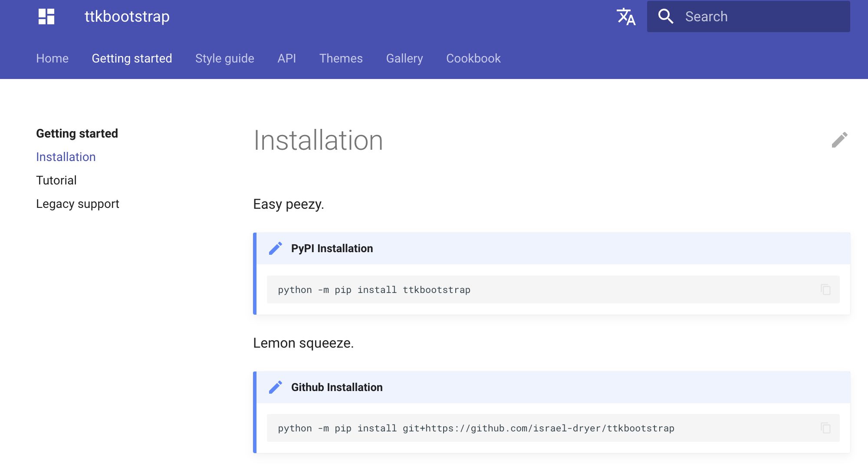Go to the API tab
This screenshot has height=467, width=868.
coord(287,58)
